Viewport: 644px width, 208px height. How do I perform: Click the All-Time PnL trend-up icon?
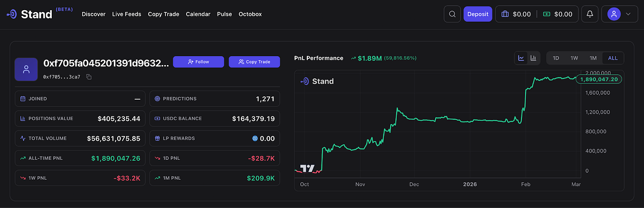pos(23,158)
